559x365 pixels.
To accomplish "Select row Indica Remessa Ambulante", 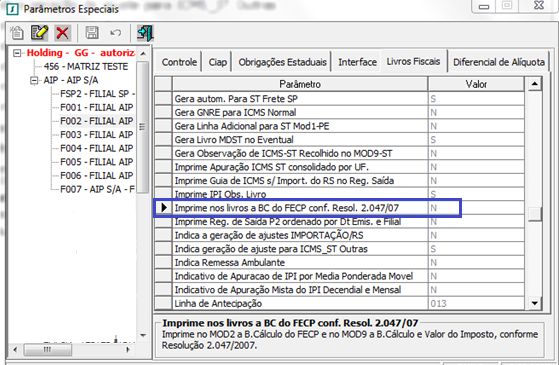I will (339, 262).
